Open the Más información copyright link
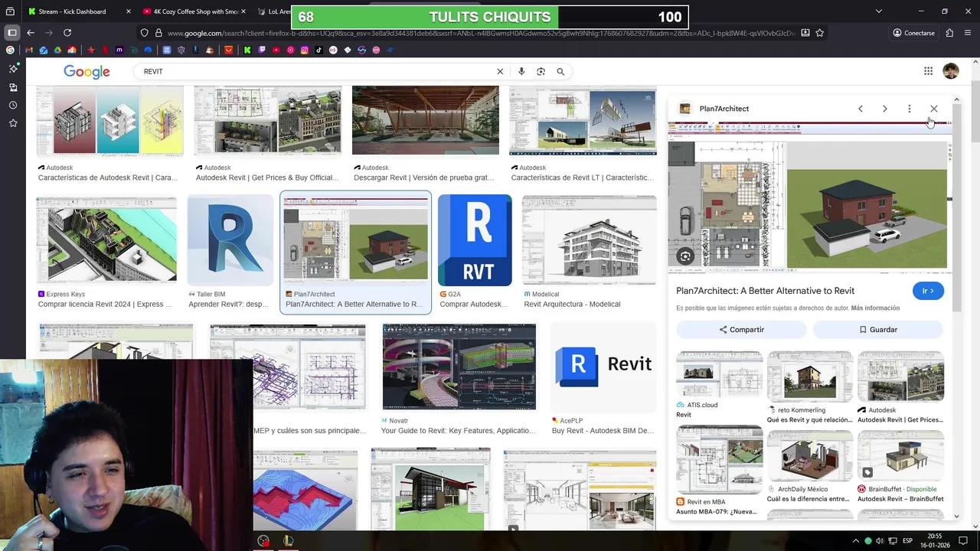980x551 pixels. pos(875,308)
